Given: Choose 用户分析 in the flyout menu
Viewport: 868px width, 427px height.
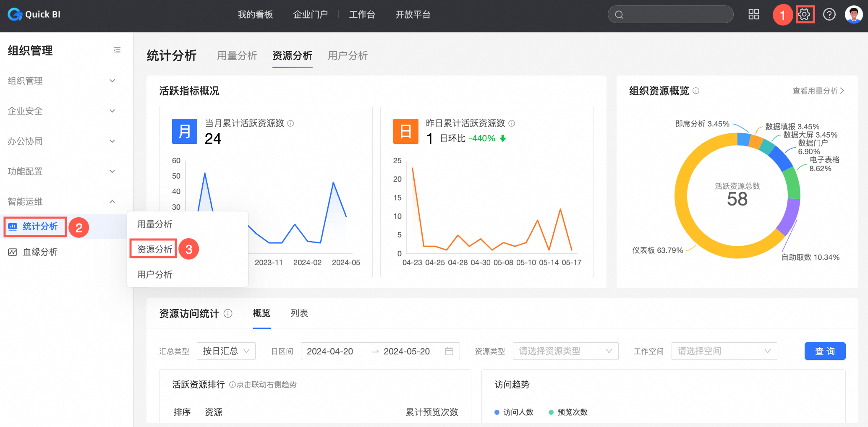Looking at the screenshot, I should point(188,275).
